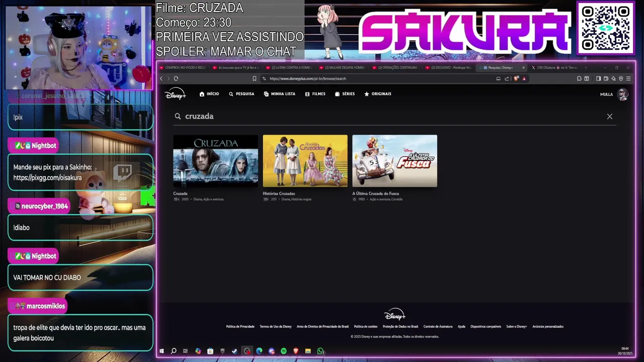Viewport: 644px width, 362px height.
Task: Switch to the OiSakura X tab
Action: tap(554, 67)
